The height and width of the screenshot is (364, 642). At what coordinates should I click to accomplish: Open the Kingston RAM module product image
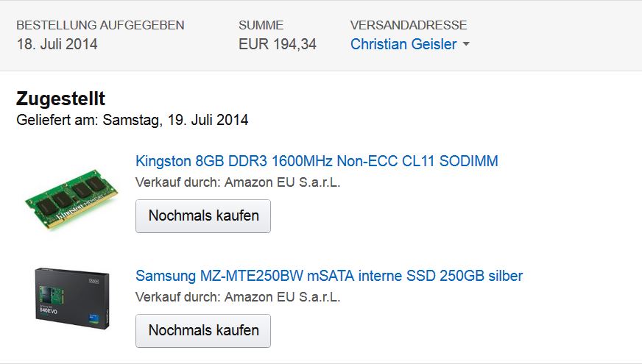pos(71,199)
